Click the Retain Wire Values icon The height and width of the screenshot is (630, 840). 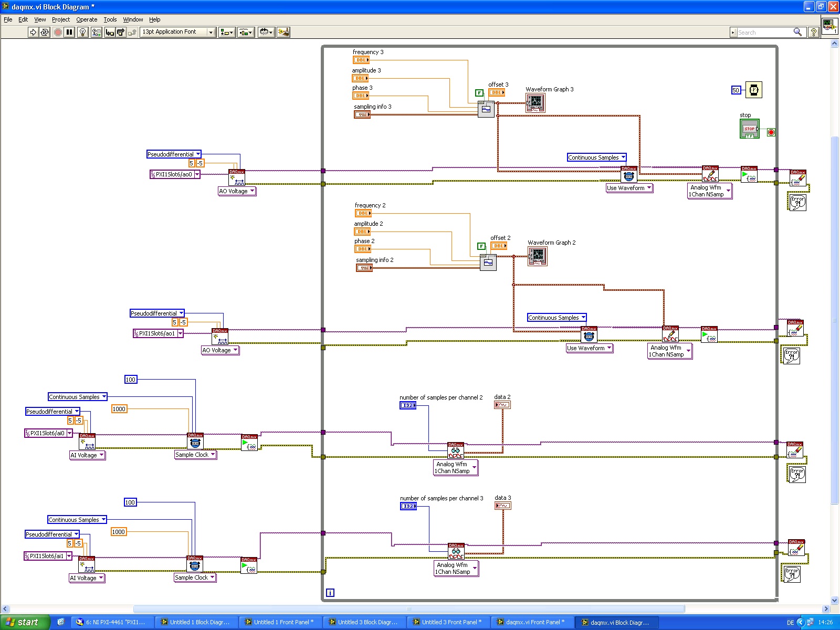[x=97, y=32]
